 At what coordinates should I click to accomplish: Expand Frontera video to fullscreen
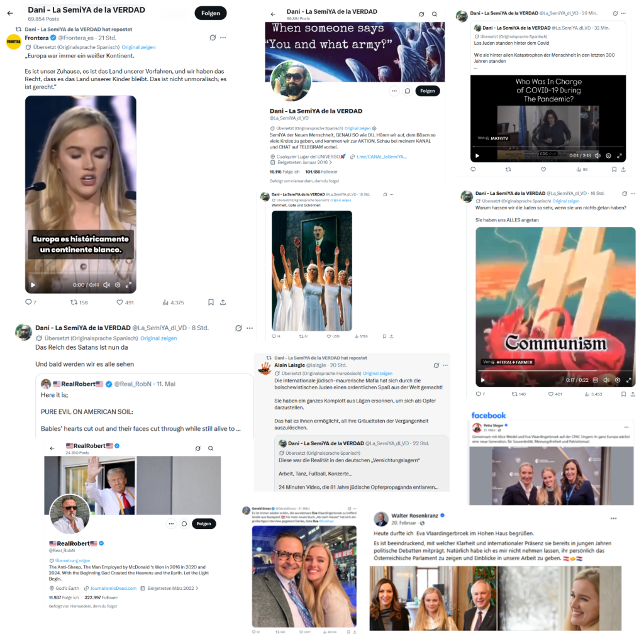128,285
